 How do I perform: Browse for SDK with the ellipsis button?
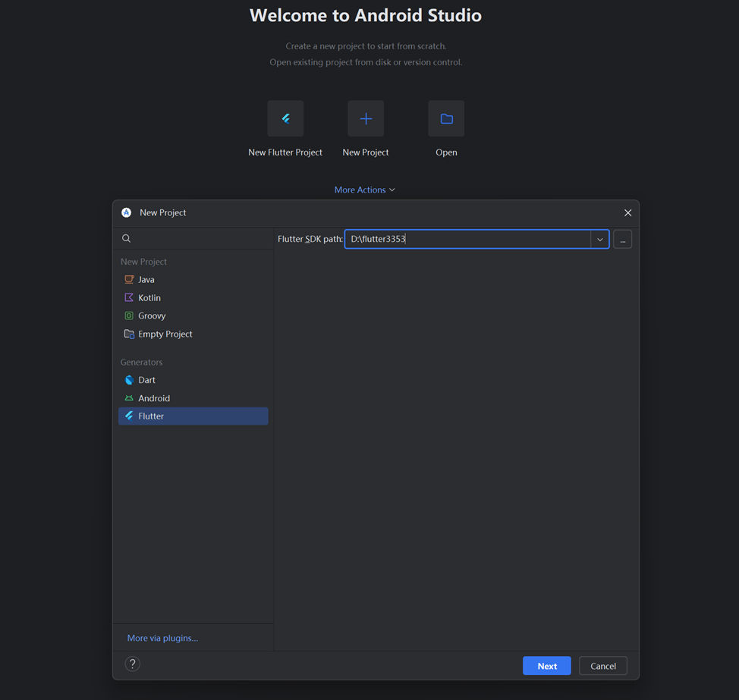tap(623, 240)
